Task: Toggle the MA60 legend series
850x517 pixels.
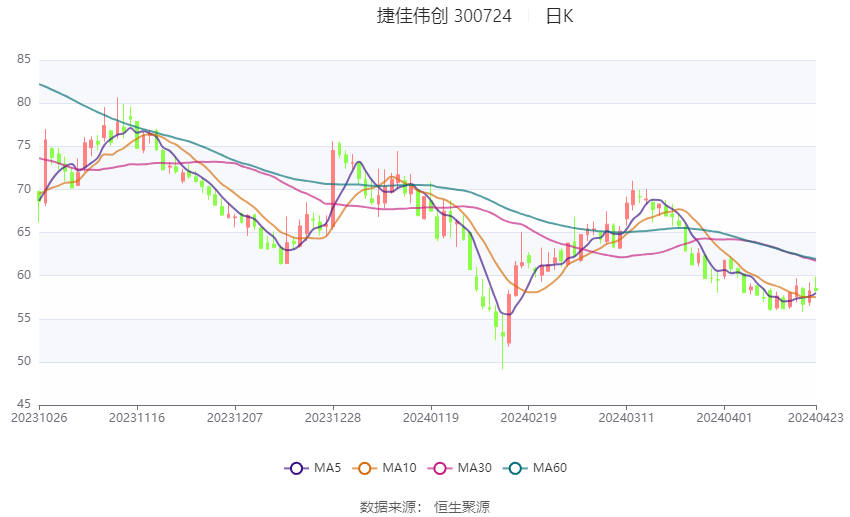Action: tap(535, 468)
